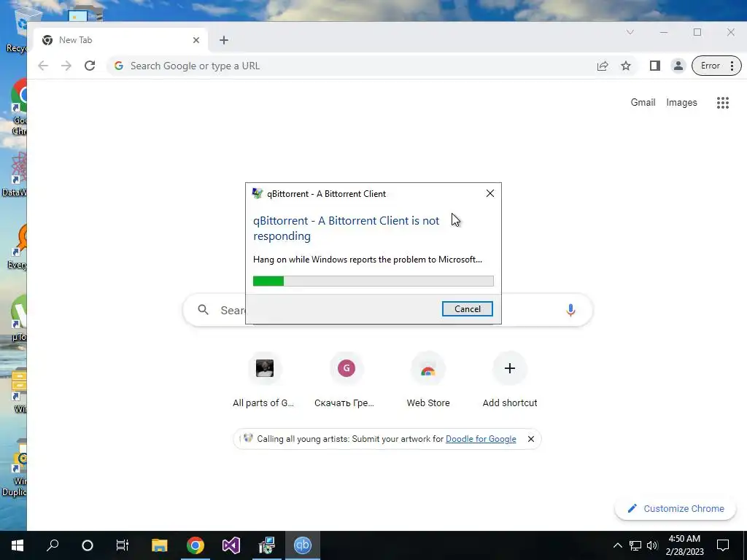Follow the Doodle for Google link
The image size is (747, 560).
(481, 439)
